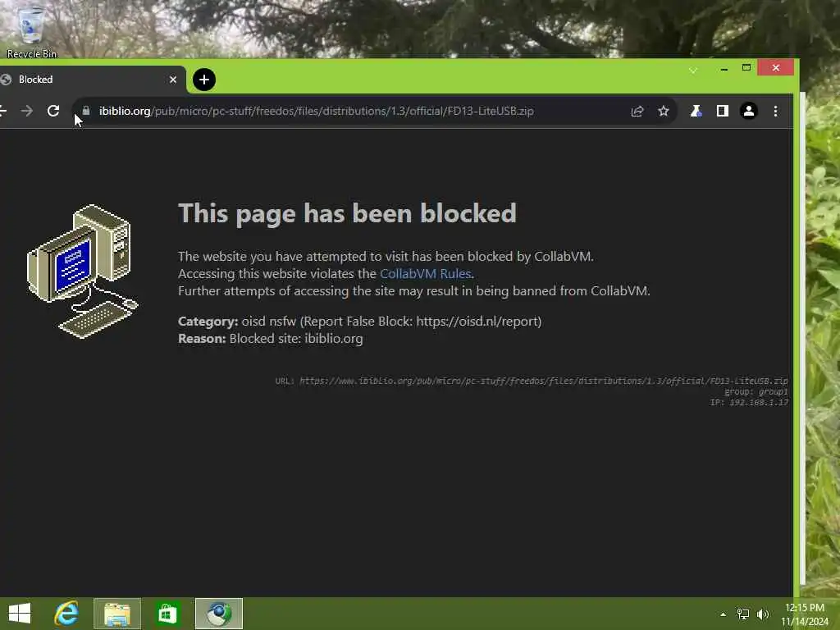Image resolution: width=840 pixels, height=630 pixels.
Task: Click the oisd.nl/report URL text
Action: pyautogui.click(x=477, y=322)
